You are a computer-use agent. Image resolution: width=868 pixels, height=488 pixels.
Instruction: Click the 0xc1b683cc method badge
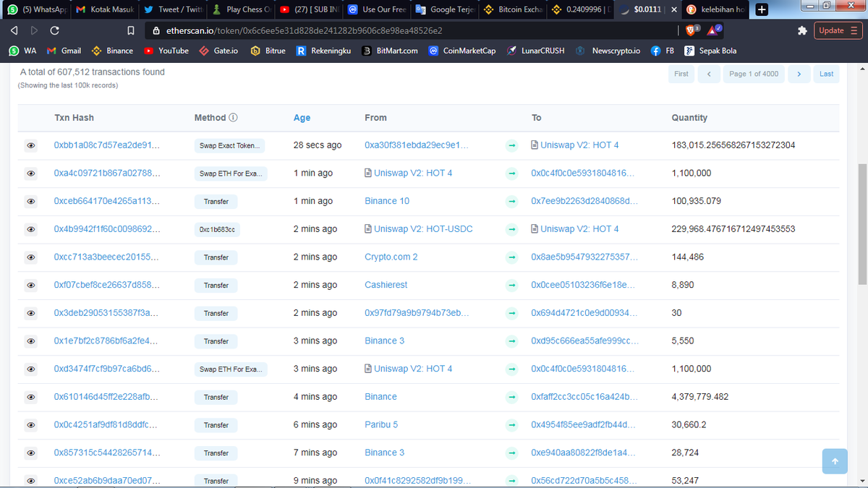tap(216, 229)
